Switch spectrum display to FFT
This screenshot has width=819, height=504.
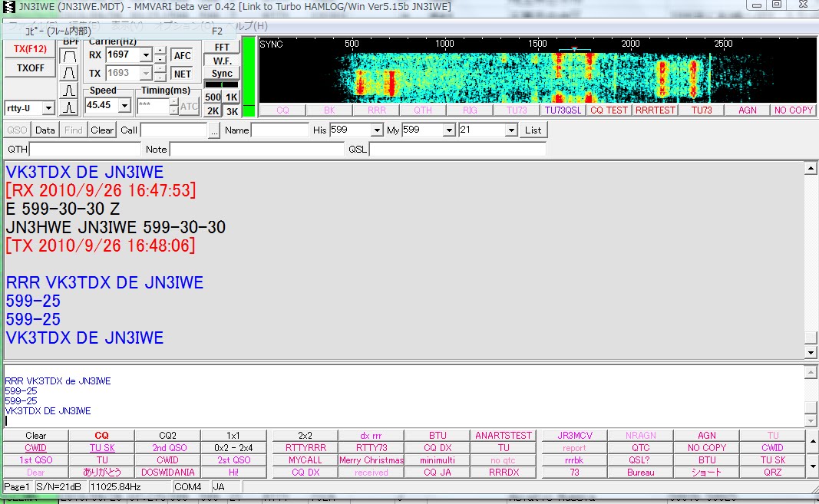pos(222,47)
